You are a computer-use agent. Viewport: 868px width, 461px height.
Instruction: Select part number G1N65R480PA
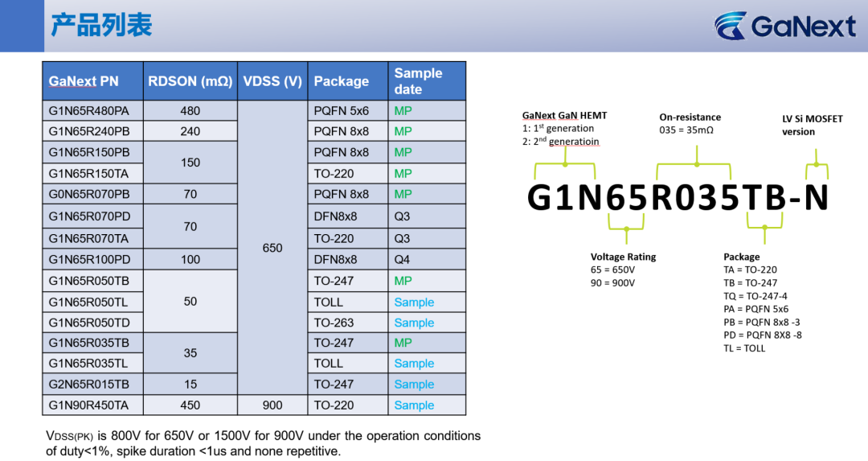[88, 111]
